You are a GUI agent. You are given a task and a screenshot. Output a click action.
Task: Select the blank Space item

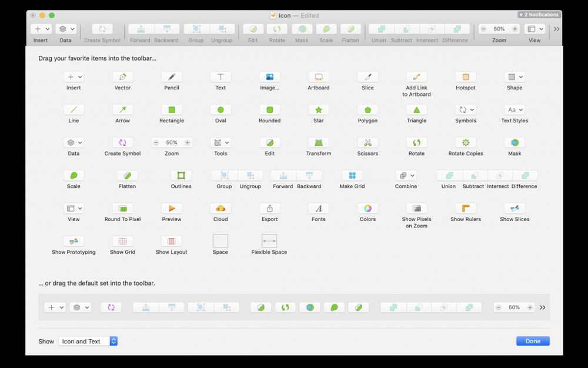220,241
